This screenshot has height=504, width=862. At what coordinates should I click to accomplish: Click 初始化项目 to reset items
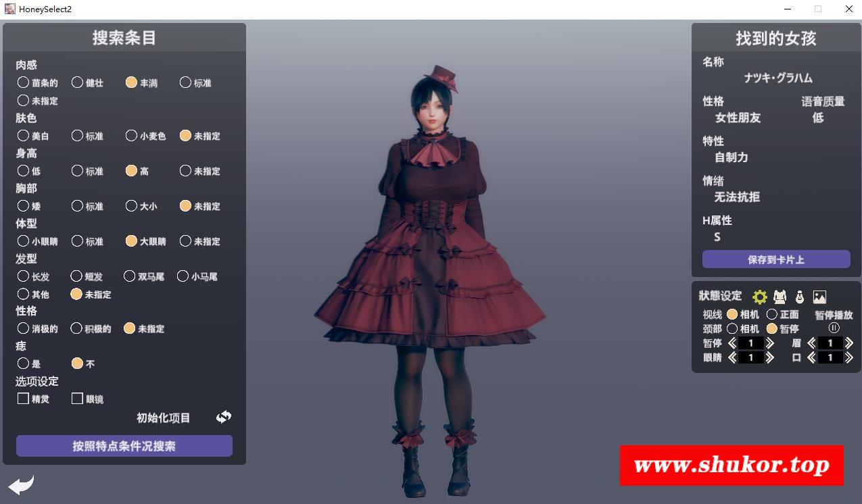pos(164,418)
